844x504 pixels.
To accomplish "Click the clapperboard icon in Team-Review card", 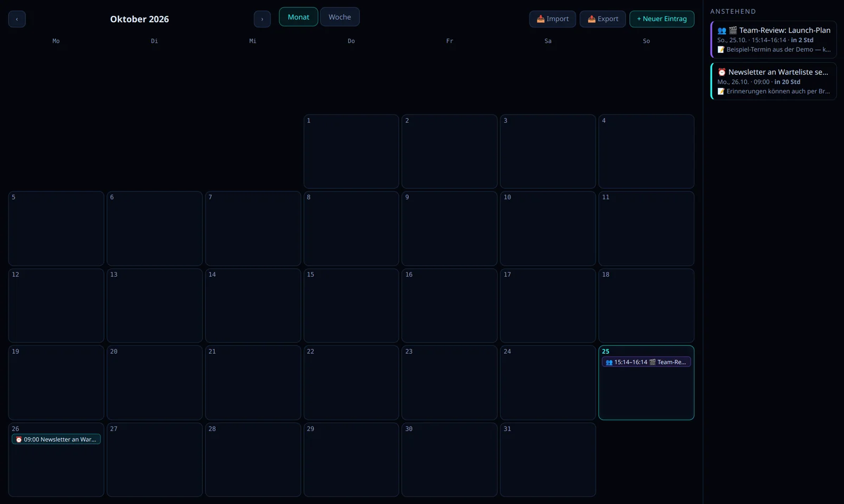I will coord(733,31).
